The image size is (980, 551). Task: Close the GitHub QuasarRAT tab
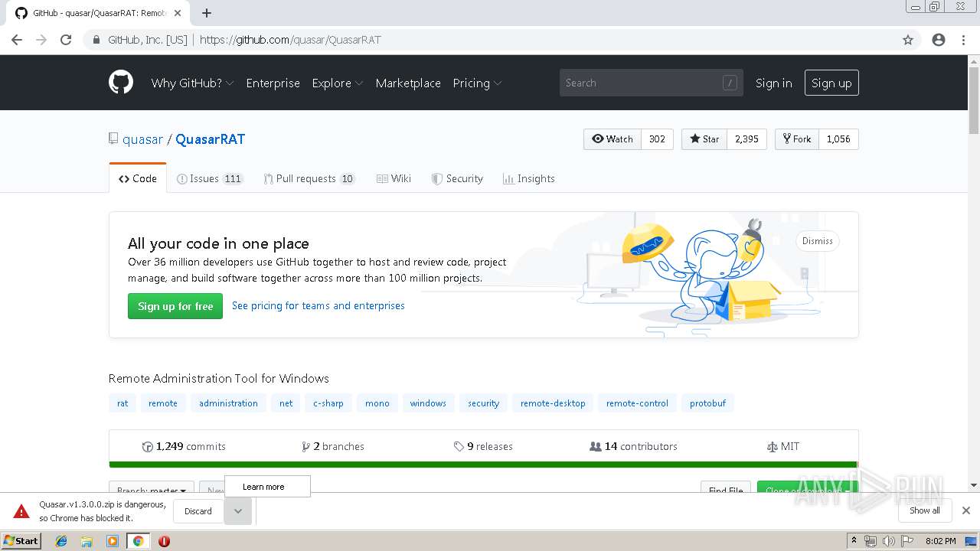(x=178, y=13)
